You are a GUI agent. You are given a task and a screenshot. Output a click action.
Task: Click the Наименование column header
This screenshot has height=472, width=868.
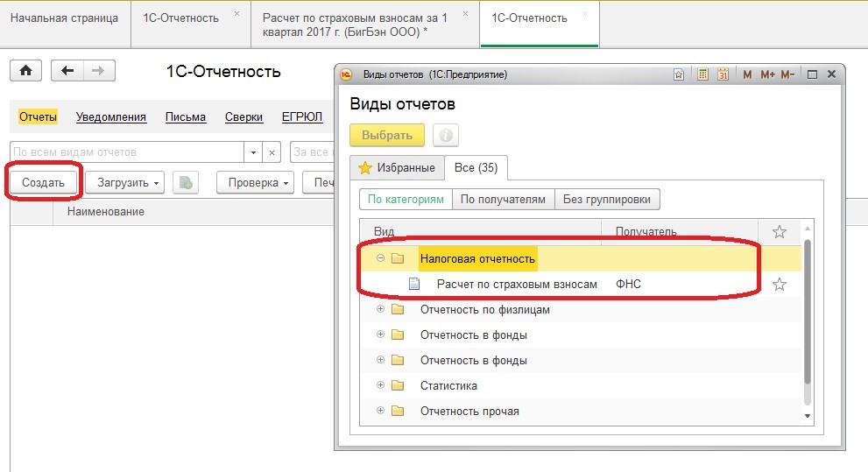click(194, 211)
